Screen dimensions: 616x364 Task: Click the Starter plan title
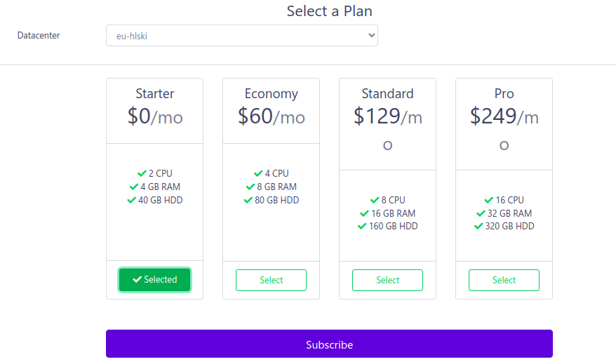pyautogui.click(x=154, y=94)
